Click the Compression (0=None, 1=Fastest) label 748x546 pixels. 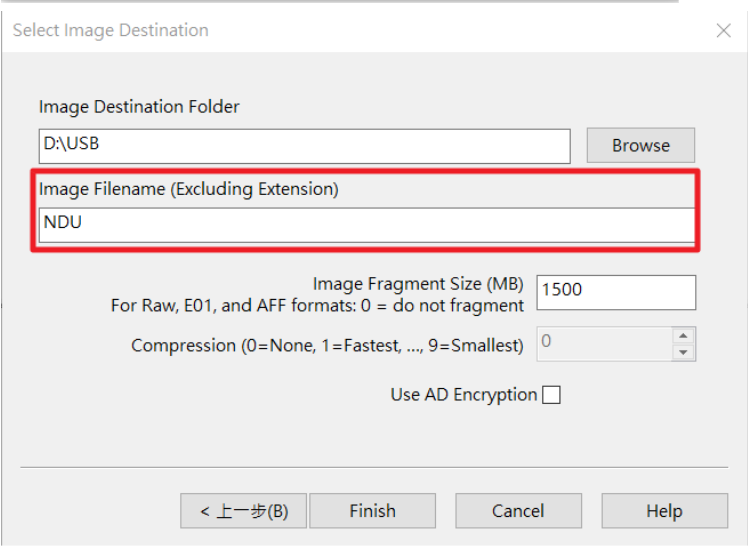point(327,346)
